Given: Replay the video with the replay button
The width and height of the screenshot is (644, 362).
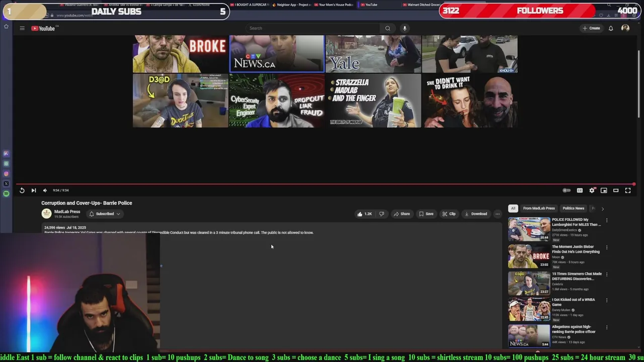Looking at the screenshot, I should click(22, 190).
